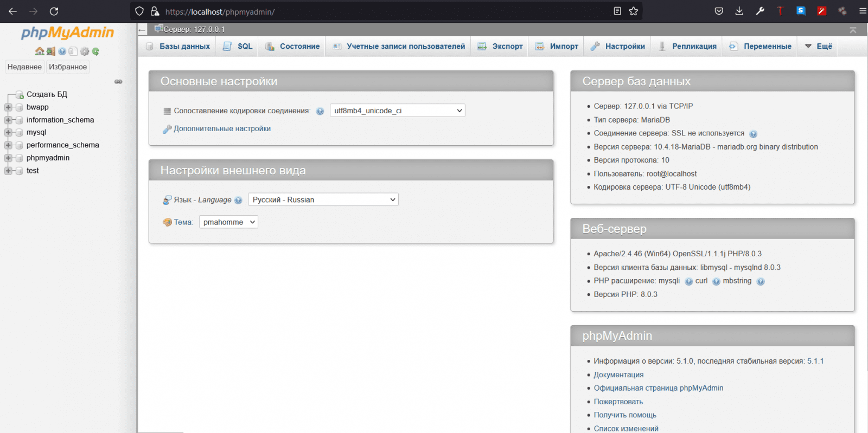Reload the page with the browser refresh button
The height and width of the screenshot is (433, 868).
coord(54,11)
